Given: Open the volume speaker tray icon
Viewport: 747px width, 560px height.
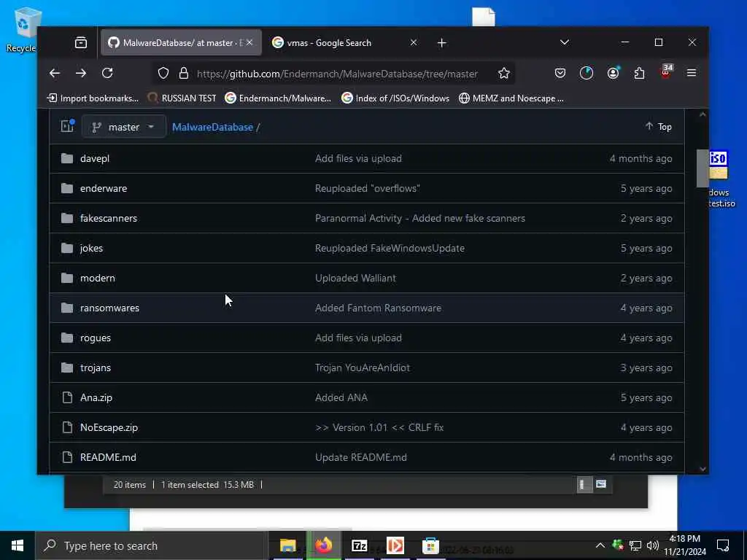Looking at the screenshot, I should click(x=653, y=545).
